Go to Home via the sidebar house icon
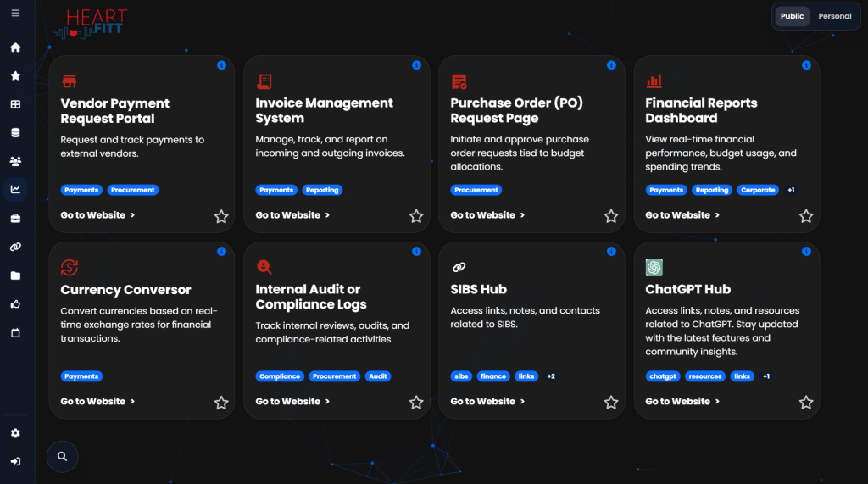Image resolution: width=868 pixels, height=484 pixels. pos(15,47)
